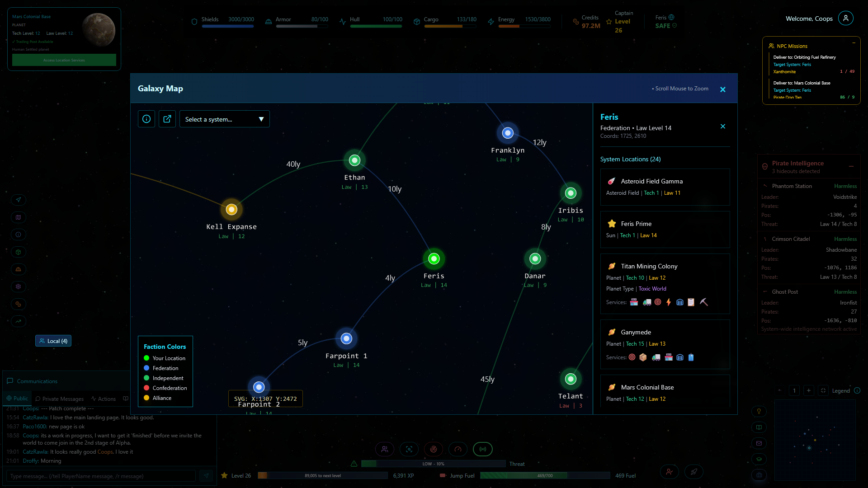Click the rocket launch icon
Screen dimensions: 868x488
coord(693,472)
